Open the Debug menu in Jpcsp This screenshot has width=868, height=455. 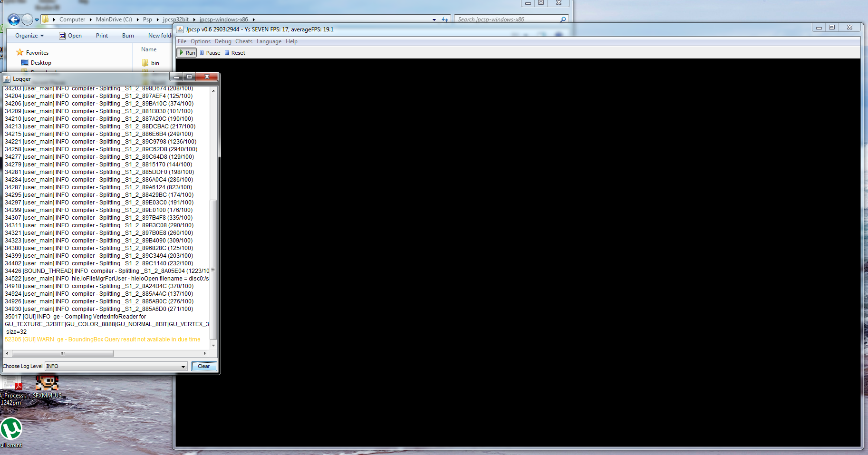click(x=223, y=41)
